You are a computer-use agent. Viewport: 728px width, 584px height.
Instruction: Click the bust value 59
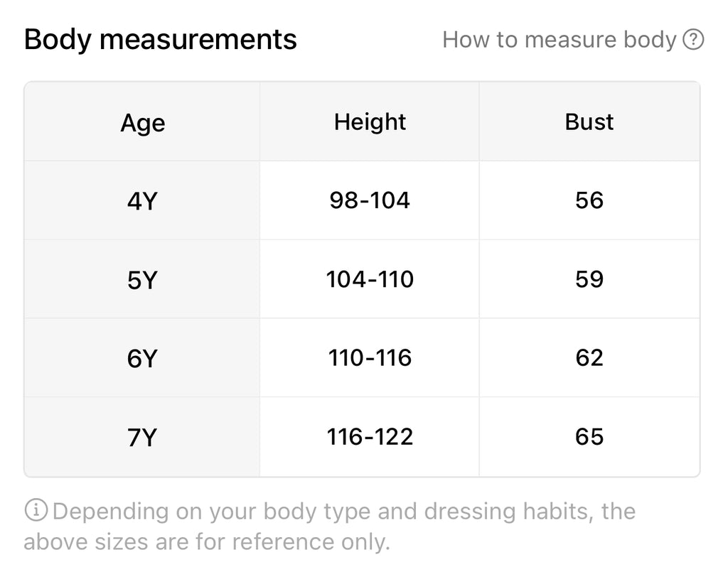589,280
